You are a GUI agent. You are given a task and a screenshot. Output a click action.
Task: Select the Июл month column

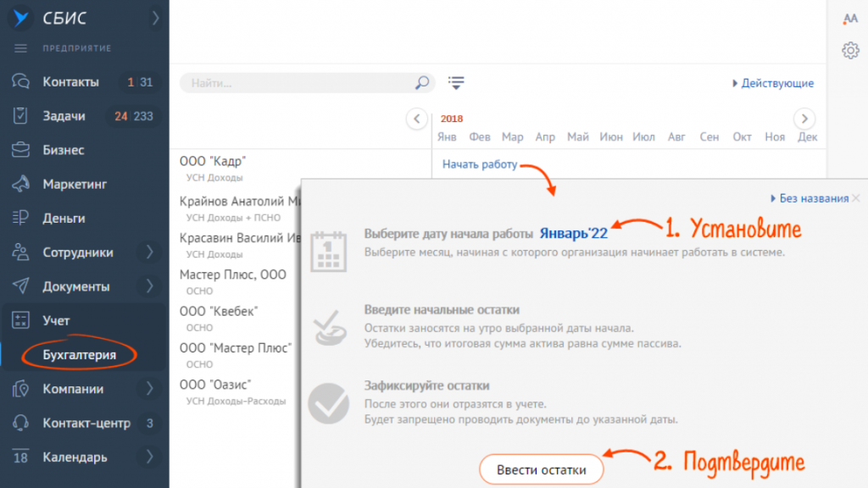pos(644,136)
